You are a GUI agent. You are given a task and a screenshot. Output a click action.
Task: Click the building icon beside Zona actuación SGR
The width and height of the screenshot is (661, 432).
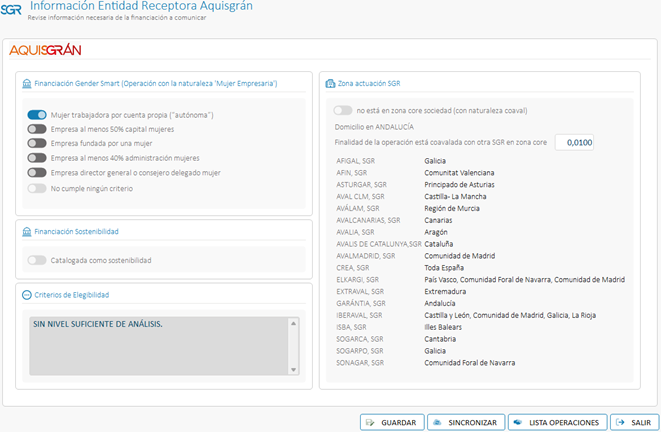[330, 83]
